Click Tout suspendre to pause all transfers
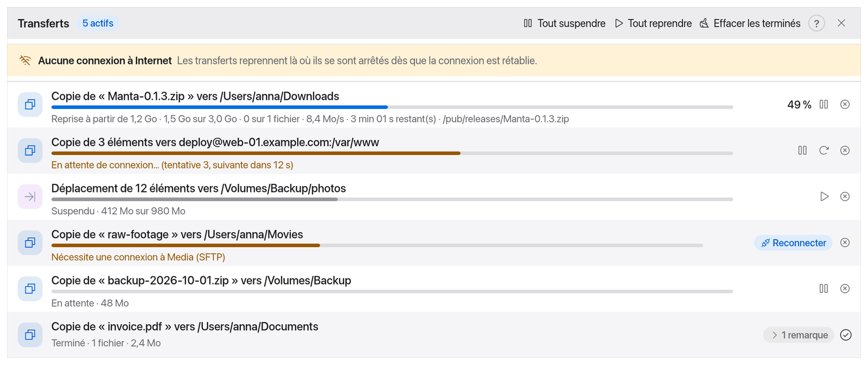This screenshot has height=365, width=868. [x=564, y=23]
